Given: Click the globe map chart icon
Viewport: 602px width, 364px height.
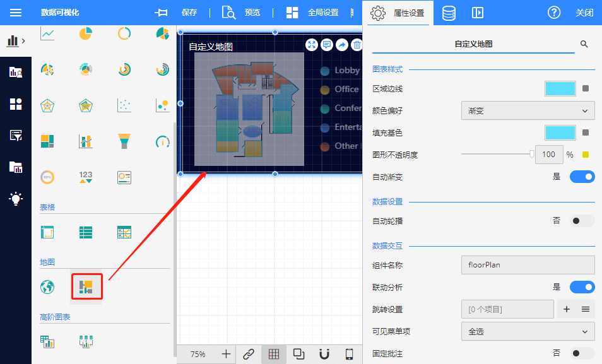Looking at the screenshot, I should tap(47, 288).
